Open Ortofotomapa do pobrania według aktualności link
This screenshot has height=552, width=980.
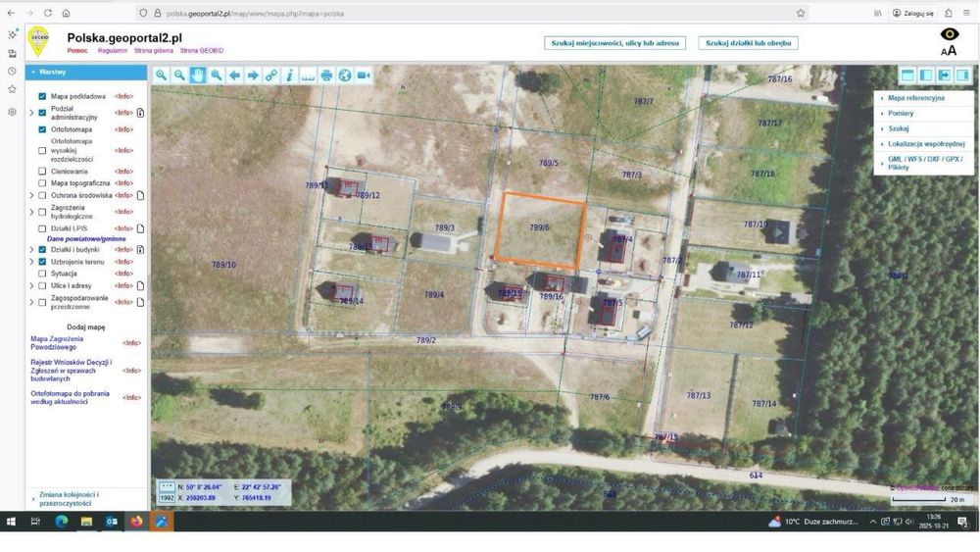tap(70, 398)
